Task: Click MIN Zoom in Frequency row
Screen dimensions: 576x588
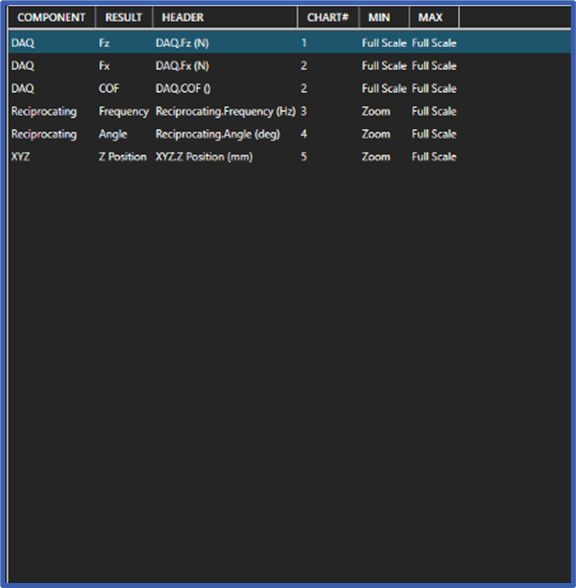Action: [x=376, y=112]
